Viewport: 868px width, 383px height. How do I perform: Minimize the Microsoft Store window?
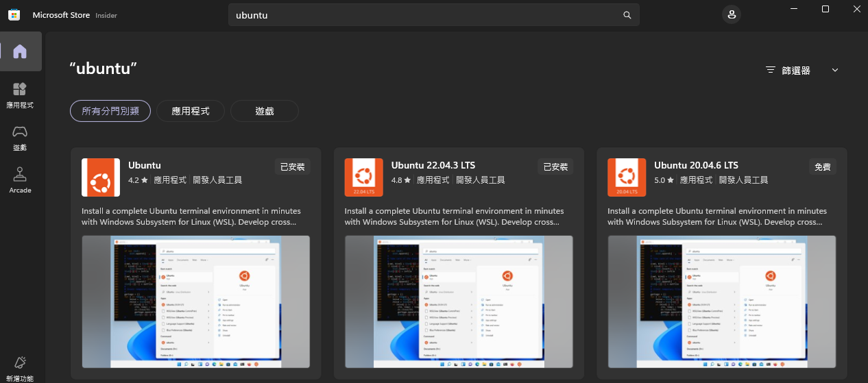click(x=793, y=9)
